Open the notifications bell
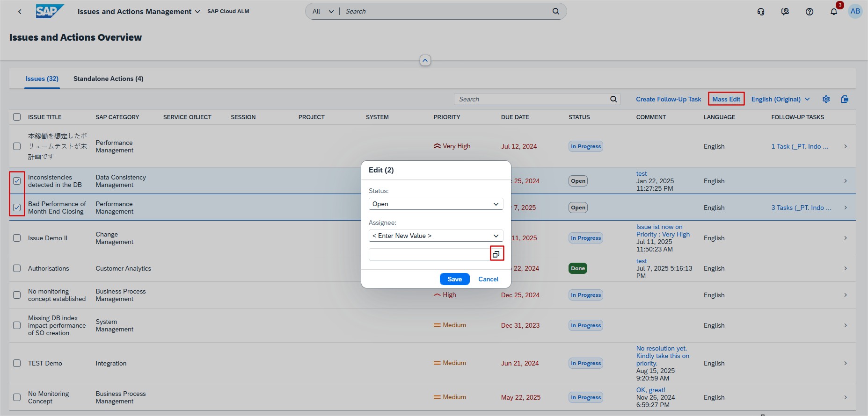Viewport: 868px width, 416px height. (x=833, y=12)
